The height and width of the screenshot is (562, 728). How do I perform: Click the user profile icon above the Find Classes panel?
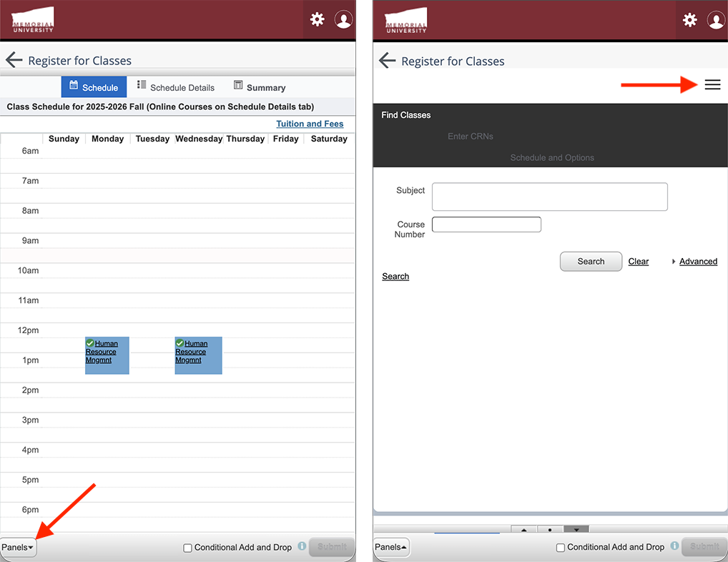(716, 20)
